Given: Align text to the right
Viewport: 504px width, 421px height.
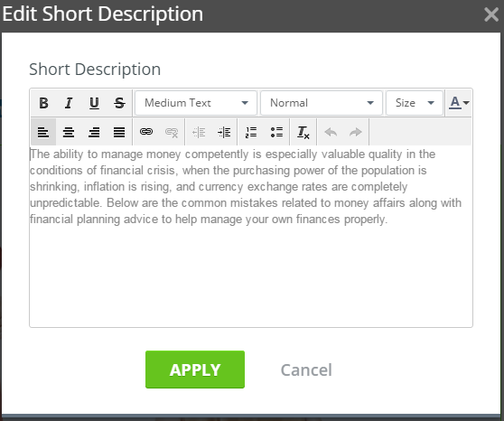Looking at the screenshot, I should tap(94, 132).
